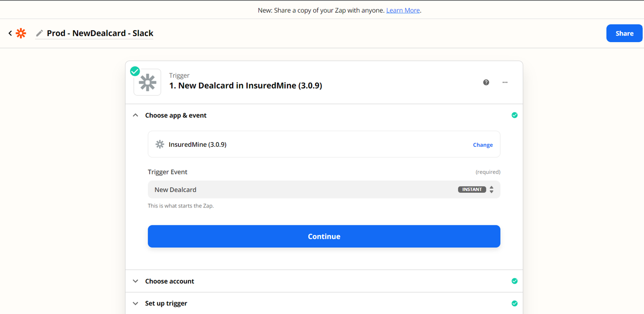
Task: Change the InsuredMine app
Action: [483, 145]
